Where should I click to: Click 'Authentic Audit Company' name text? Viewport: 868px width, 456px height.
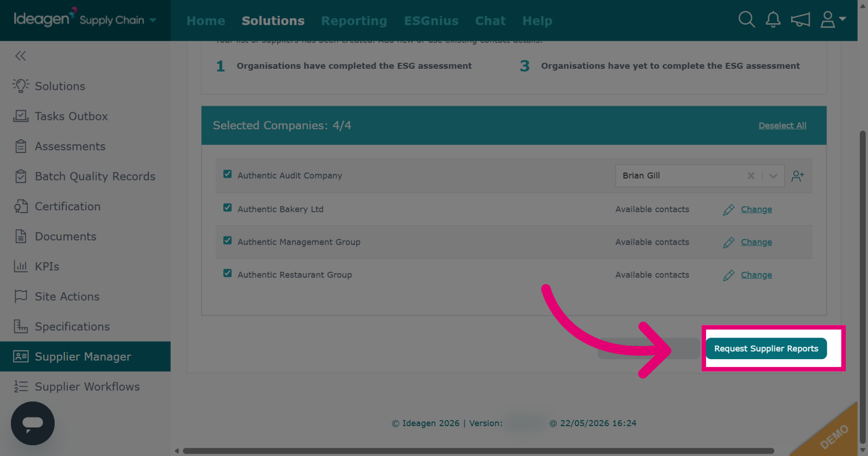point(290,176)
